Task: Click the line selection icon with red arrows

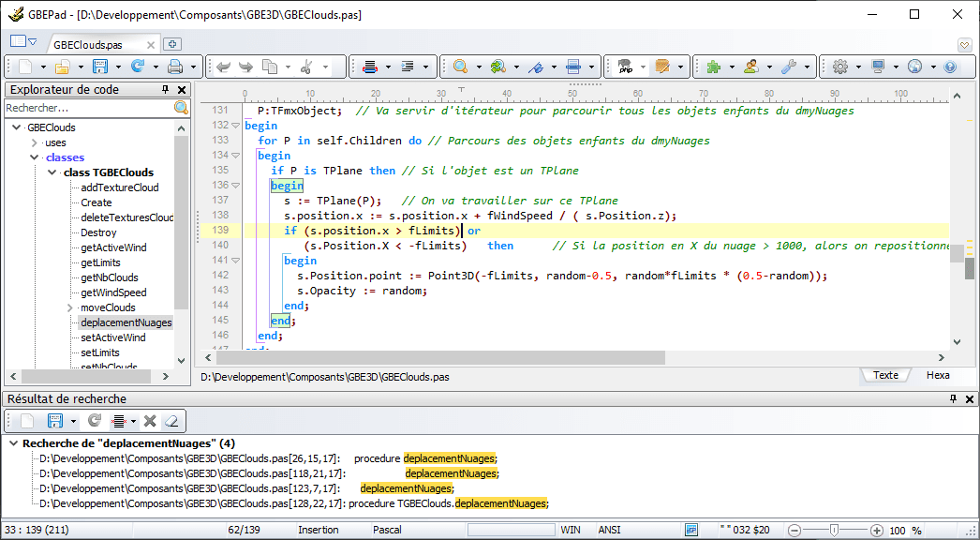Action: point(370,67)
